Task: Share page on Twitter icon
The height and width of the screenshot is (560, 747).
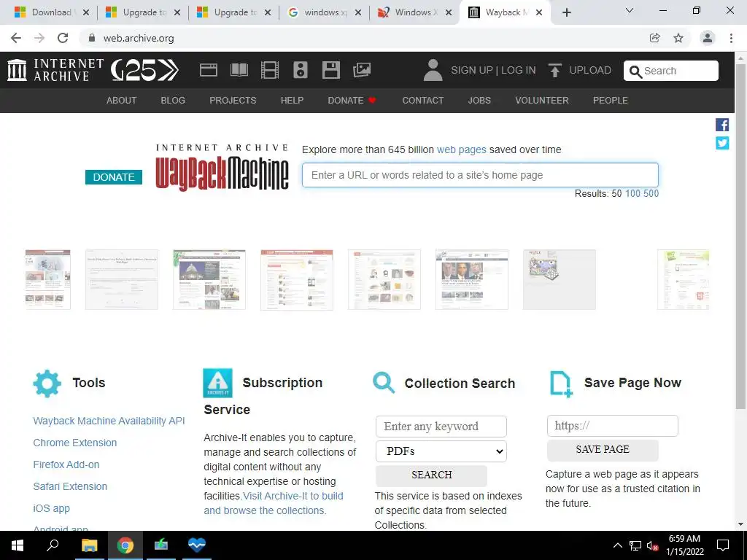Action: [x=722, y=143]
